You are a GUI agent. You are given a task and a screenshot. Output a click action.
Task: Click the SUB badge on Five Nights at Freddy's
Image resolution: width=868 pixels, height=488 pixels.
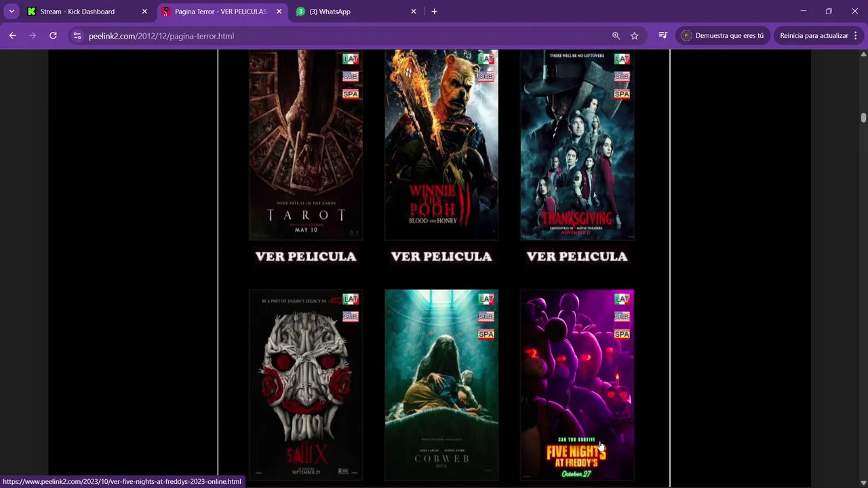coord(622,317)
